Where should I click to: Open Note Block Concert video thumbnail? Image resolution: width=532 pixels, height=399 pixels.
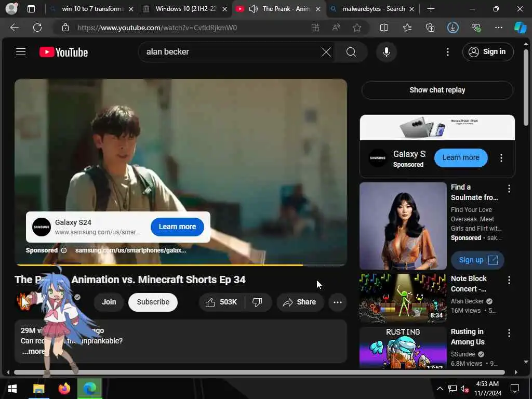point(403,298)
